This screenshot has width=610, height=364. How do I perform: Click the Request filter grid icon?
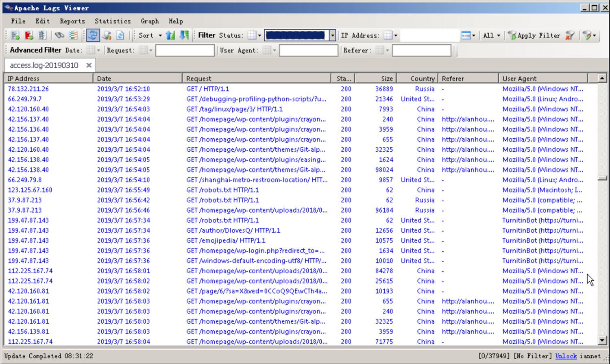(143, 50)
